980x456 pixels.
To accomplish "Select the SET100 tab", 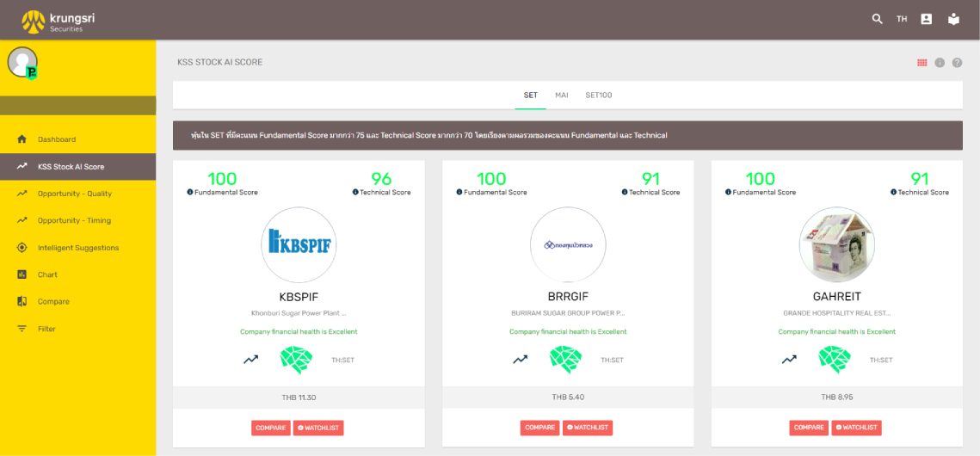I will coord(599,96).
